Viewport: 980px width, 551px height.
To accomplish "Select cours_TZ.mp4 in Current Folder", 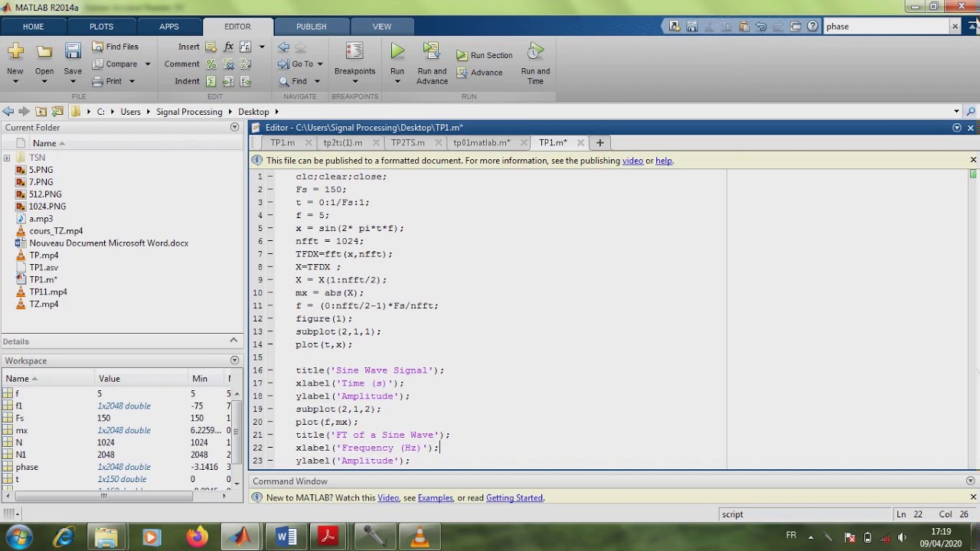I will pyautogui.click(x=56, y=231).
